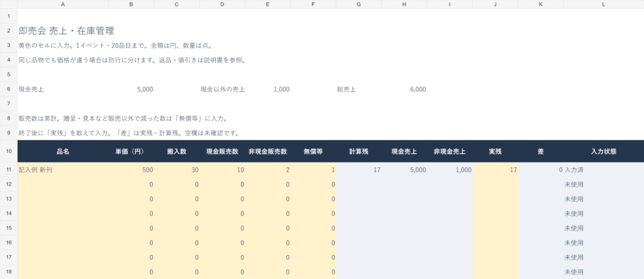Click the 差 column header
Screen dimensions: 644x279
pyautogui.click(x=540, y=151)
